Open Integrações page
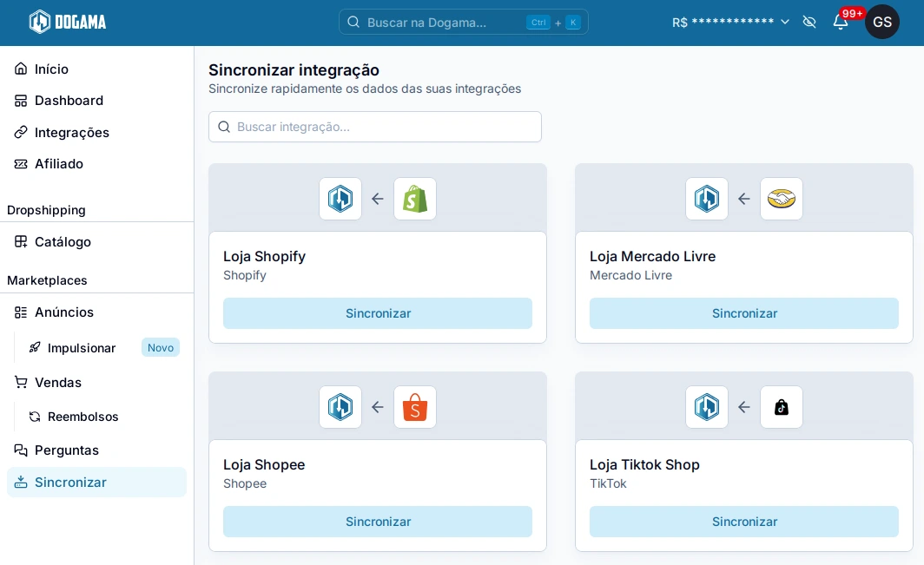This screenshot has width=924, height=565. click(96, 133)
